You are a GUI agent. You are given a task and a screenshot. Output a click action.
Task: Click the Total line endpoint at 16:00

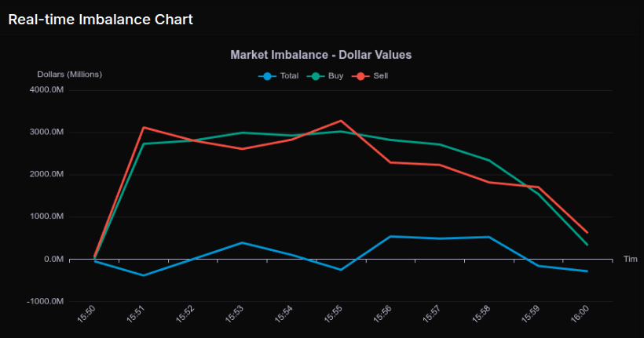point(587,271)
